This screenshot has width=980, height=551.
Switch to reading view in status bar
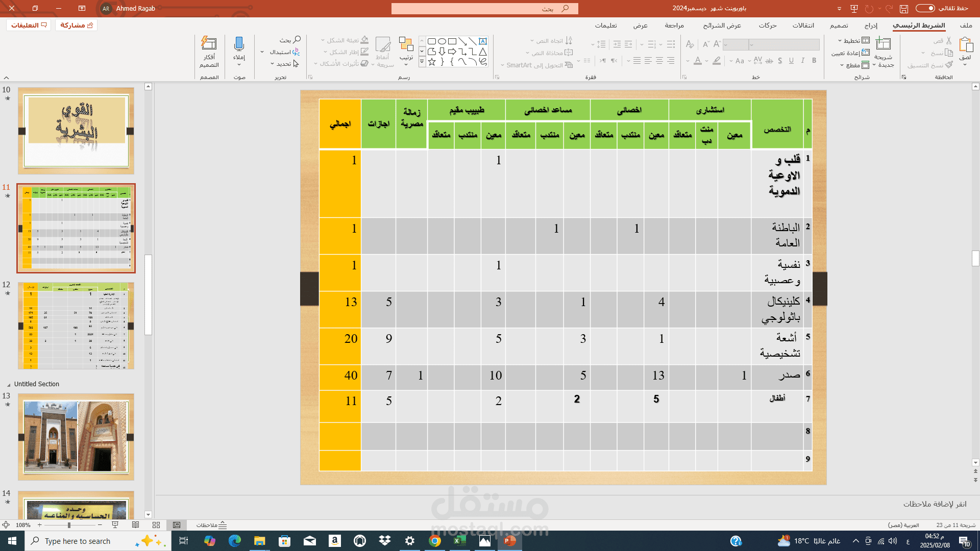pos(136,525)
